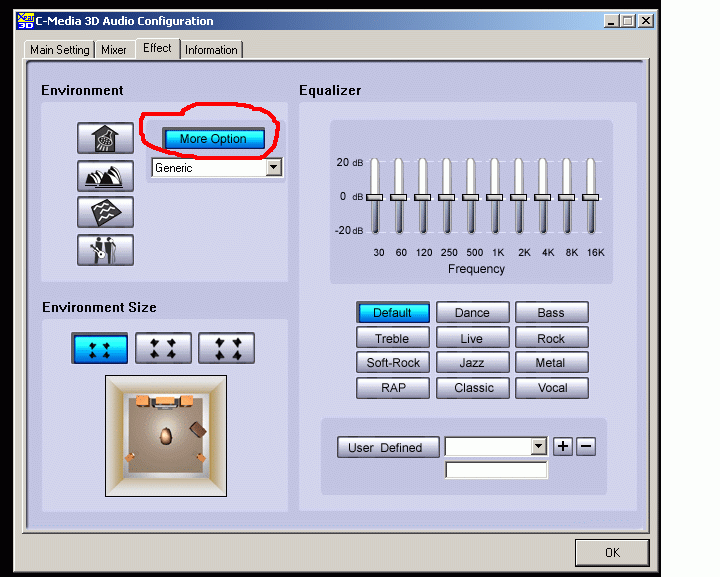The height and width of the screenshot is (577, 720).
Task: Select the concert hall opera house environment icon
Action: click(x=105, y=176)
